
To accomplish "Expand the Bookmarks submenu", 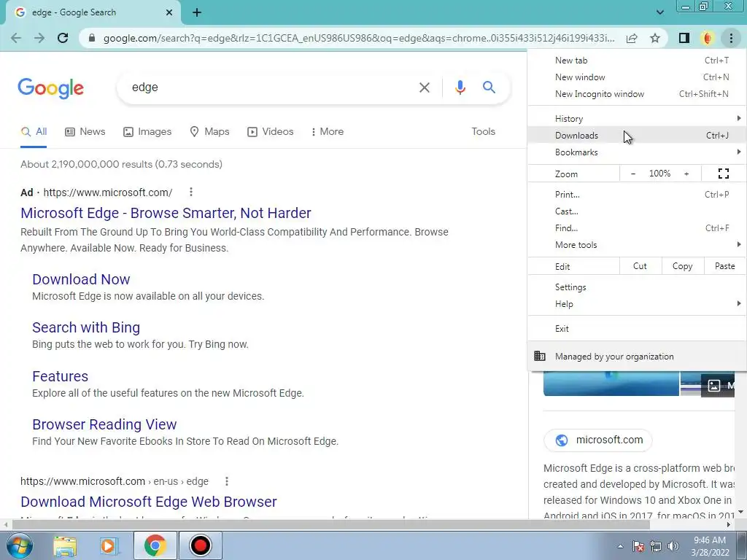I will click(637, 152).
